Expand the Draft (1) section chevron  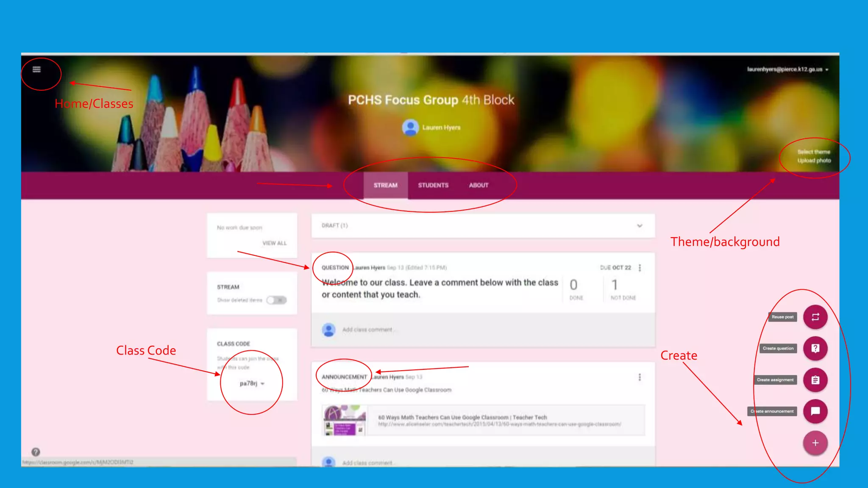pos(640,226)
